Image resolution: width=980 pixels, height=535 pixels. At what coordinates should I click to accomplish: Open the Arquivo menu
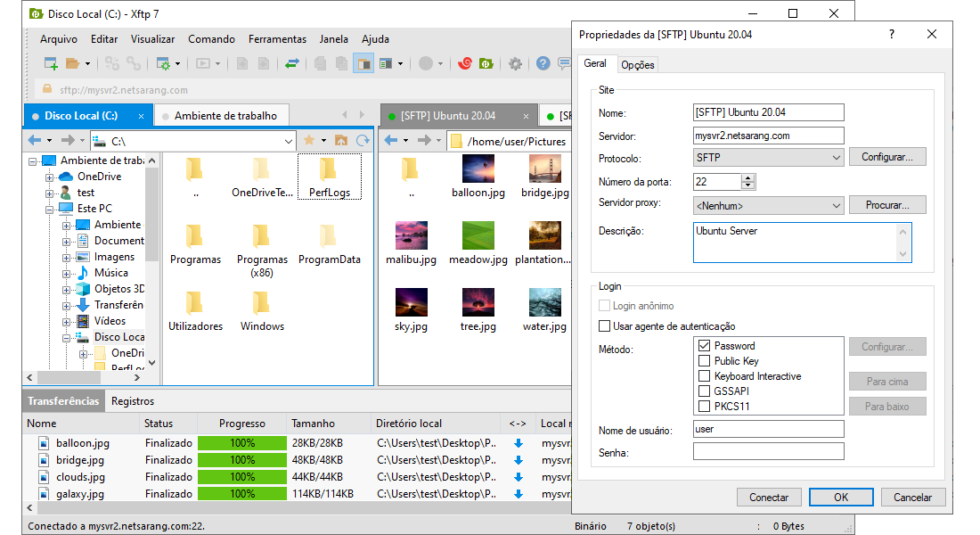(x=59, y=39)
